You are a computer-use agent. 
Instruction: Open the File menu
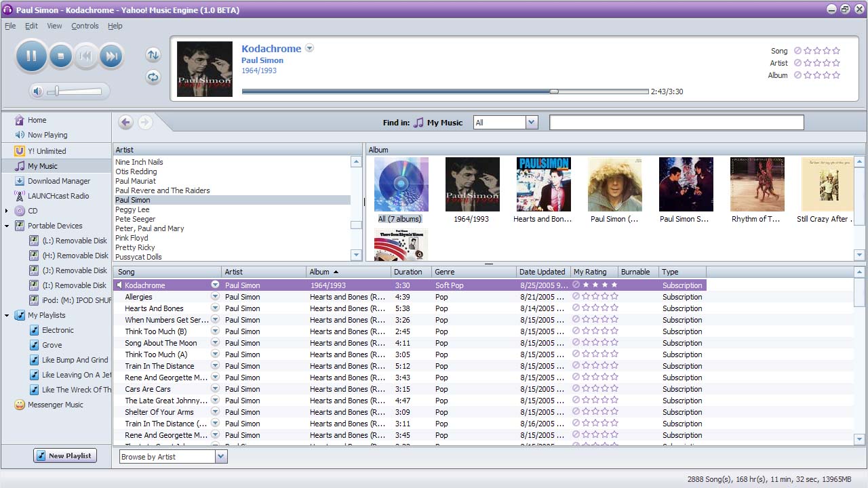pyautogui.click(x=10, y=26)
